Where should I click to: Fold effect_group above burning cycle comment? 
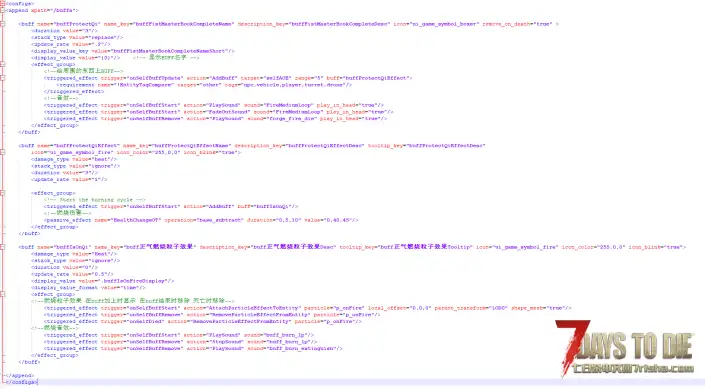click(3, 193)
